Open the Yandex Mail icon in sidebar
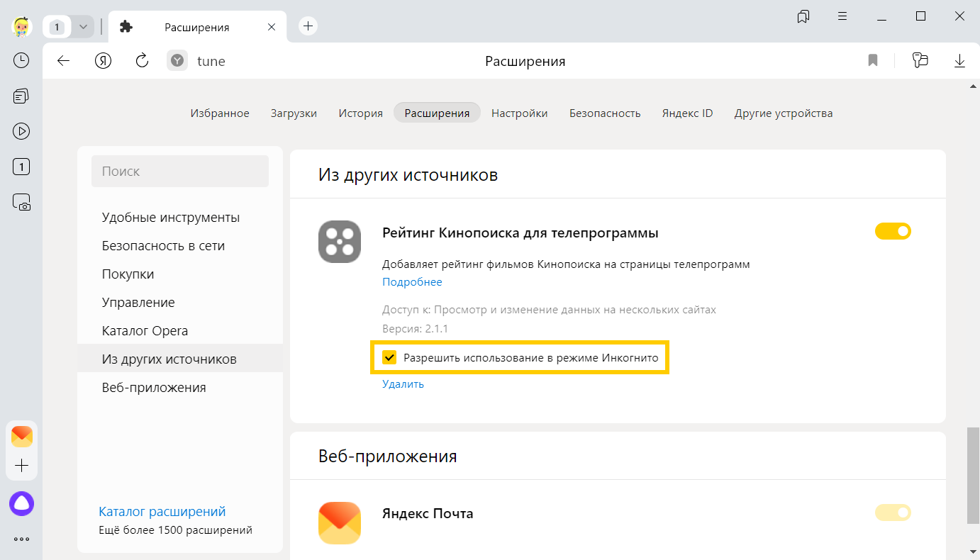The height and width of the screenshot is (560, 980). click(22, 437)
